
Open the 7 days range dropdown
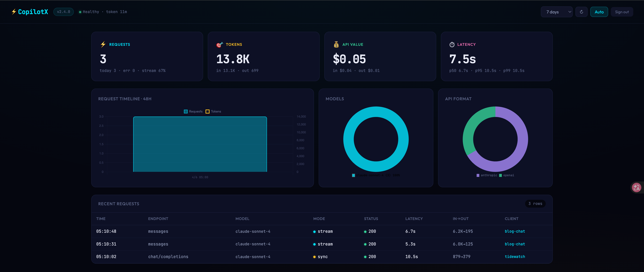click(x=556, y=12)
